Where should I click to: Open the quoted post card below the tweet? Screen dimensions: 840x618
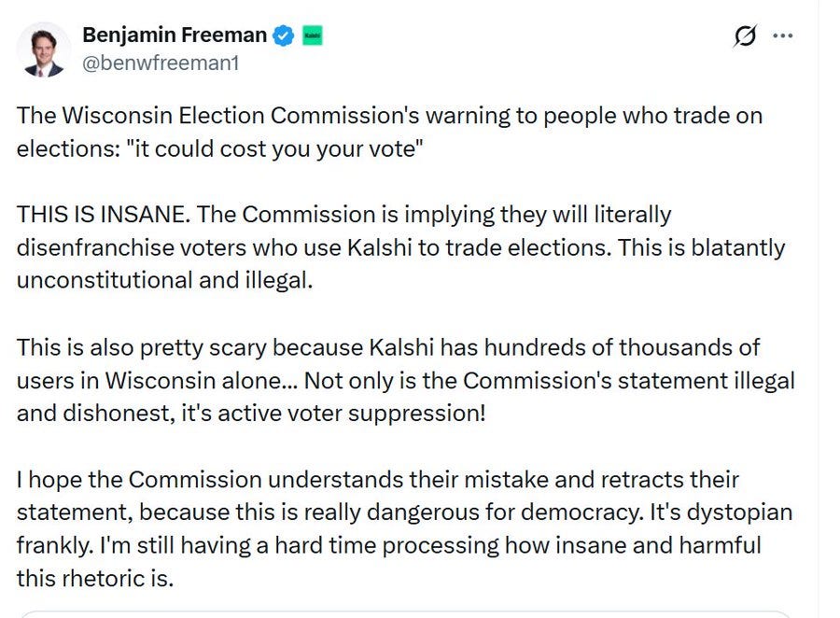(404, 614)
